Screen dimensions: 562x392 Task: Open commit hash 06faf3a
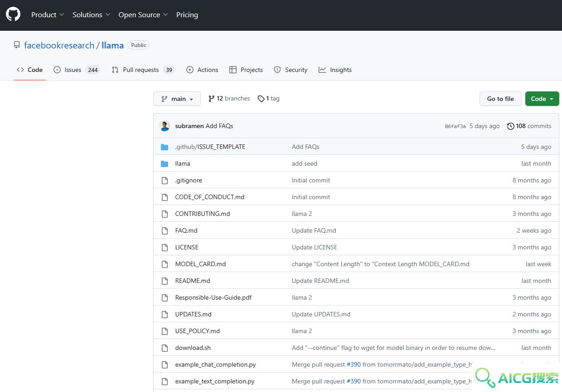pos(455,127)
